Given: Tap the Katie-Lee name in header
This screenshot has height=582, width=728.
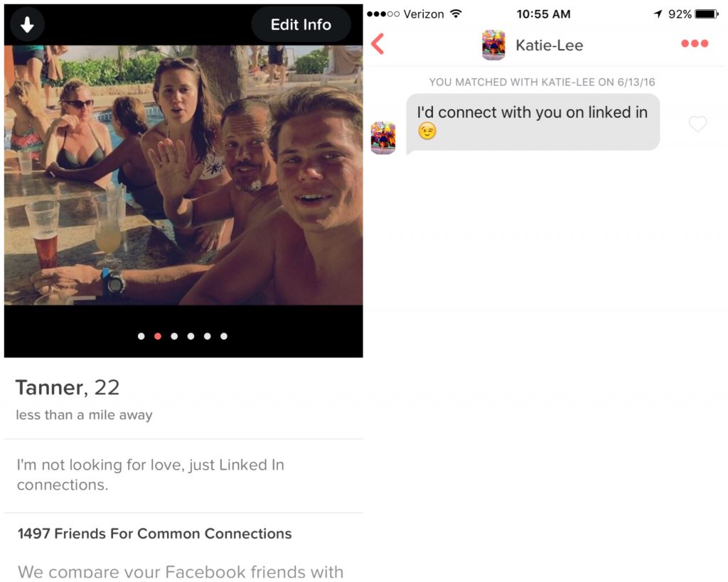Looking at the screenshot, I should (x=550, y=45).
